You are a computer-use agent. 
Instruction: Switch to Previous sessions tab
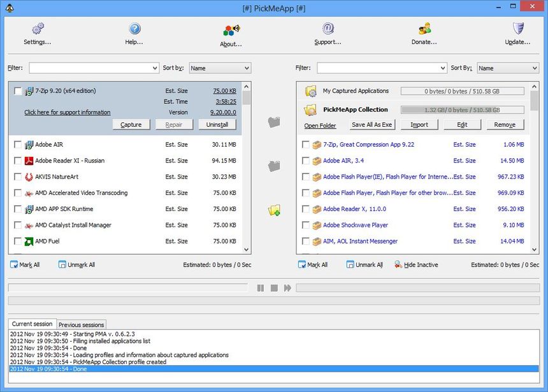(82, 324)
